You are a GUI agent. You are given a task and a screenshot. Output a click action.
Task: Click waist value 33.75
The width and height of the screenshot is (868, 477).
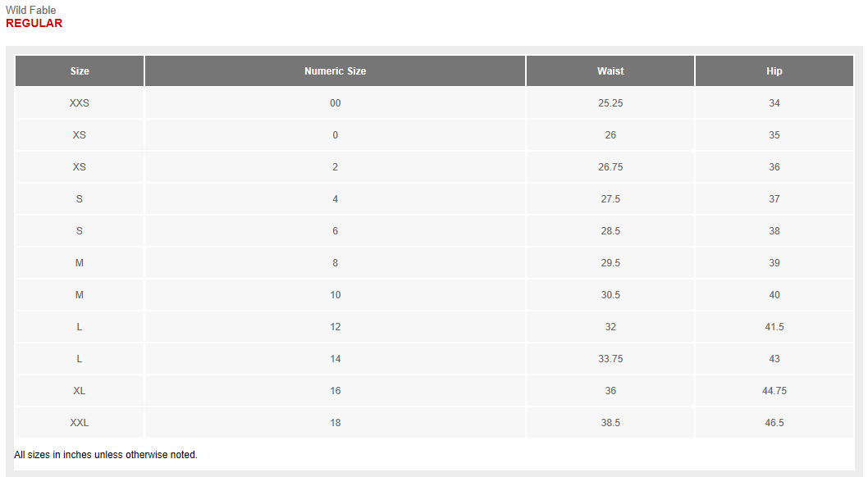610,358
